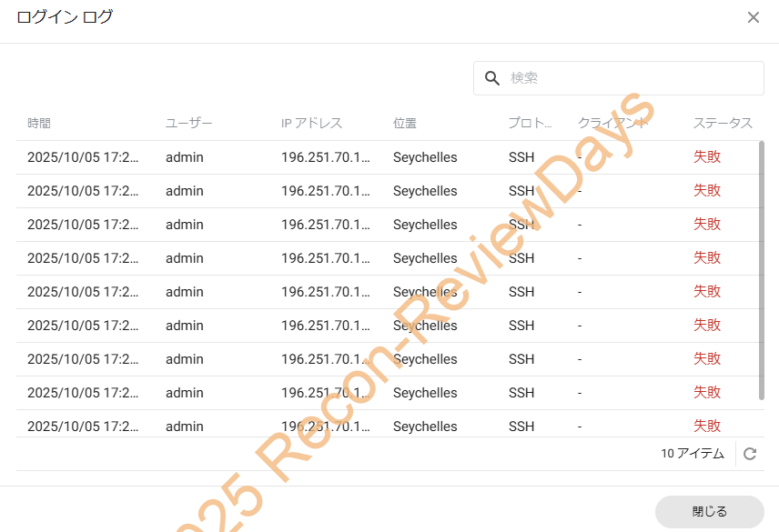The width and height of the screenshot is (779, 532).
Task: Refresh the login log list
Action: coord(750,454)
